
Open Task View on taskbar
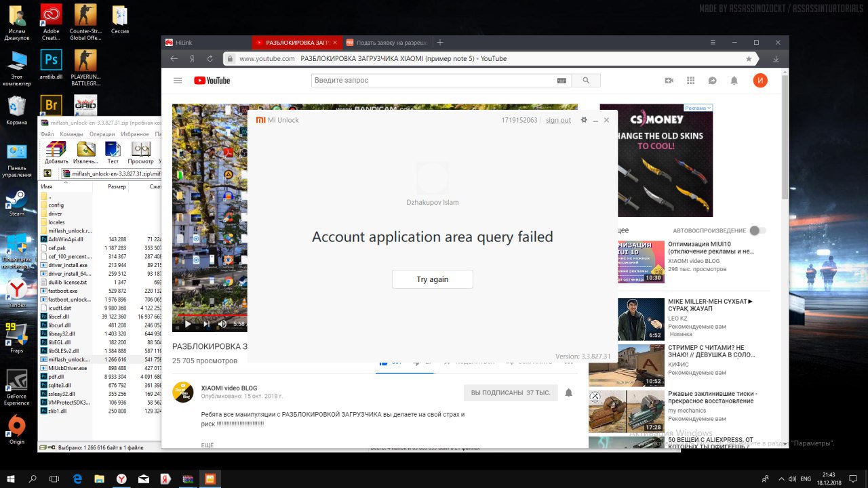pyautogui.click(x=55, y=479)
